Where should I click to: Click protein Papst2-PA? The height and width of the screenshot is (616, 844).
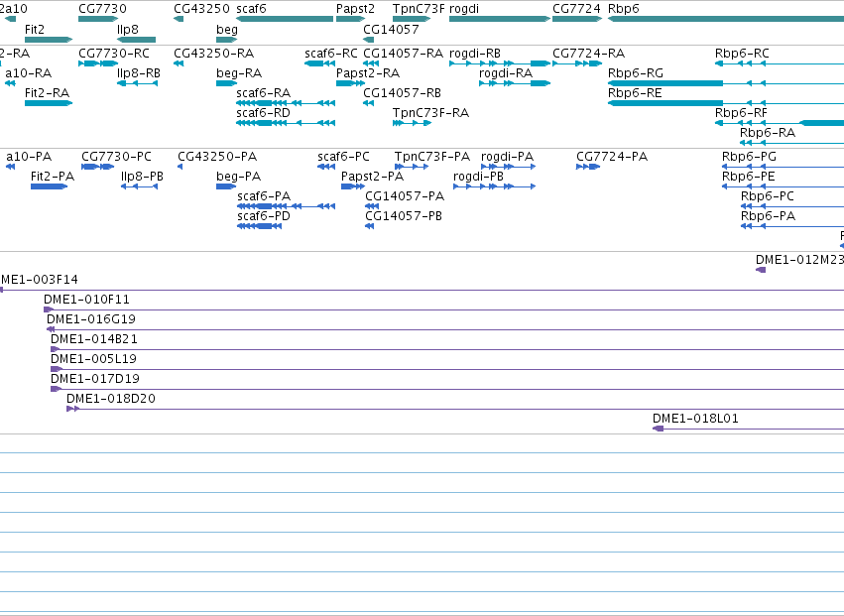353,186
